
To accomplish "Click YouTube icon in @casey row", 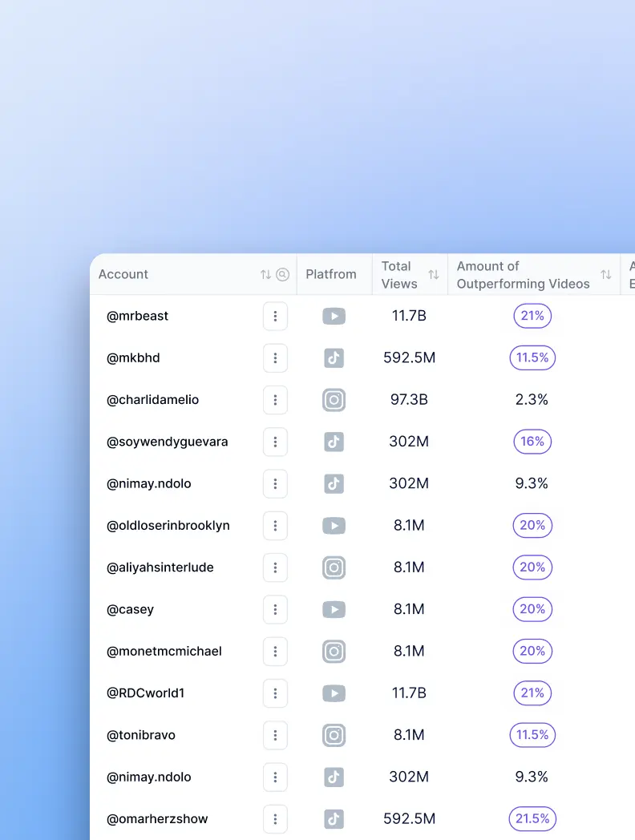I will [x=334, y=610].
